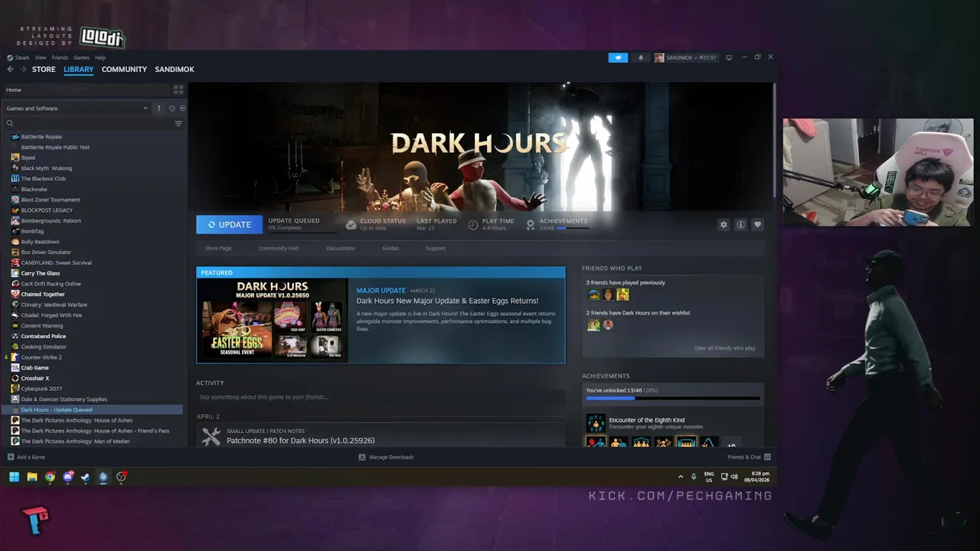
Task: Open Windows Start menu
Action: coord(14,477)
